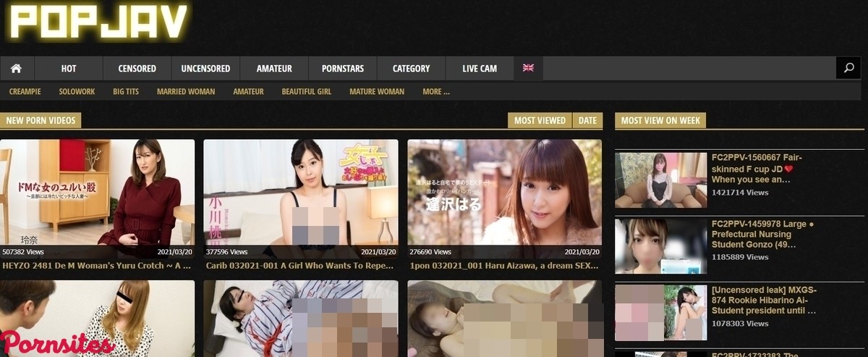Image resolution: width=868 pixels, height=357 pixels.
Task: Click the FC2PPV-1459978 sidebar thumbnail
Action: coord(660,246)
